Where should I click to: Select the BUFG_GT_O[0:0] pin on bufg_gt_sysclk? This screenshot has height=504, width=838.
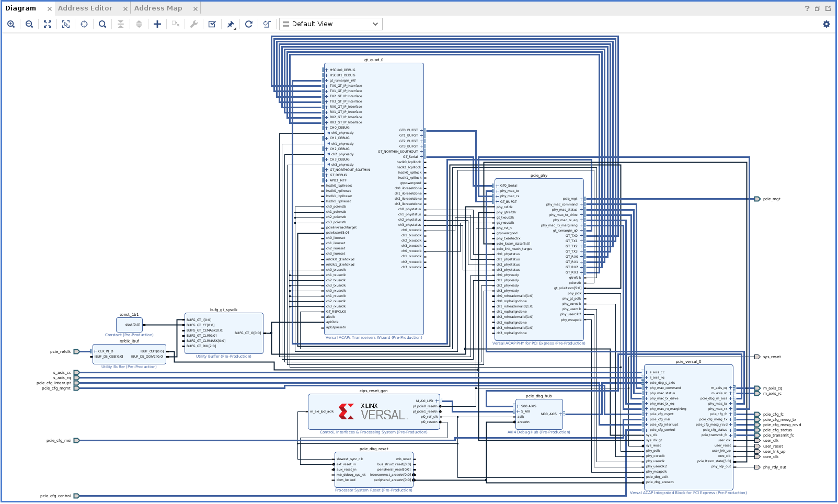click(249, 333)
